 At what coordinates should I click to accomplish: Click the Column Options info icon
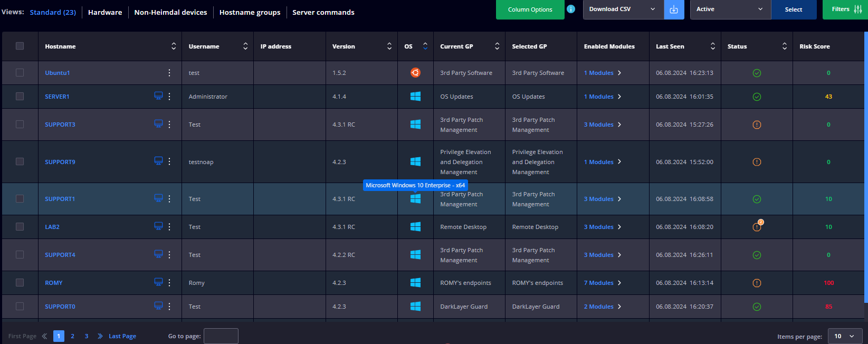click(x=571, y=9)
